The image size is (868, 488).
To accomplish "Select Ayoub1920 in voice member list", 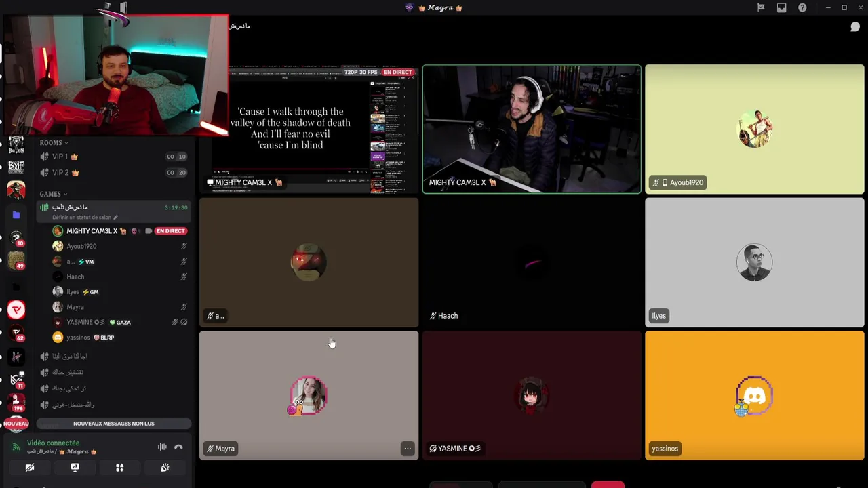I will (x=121, y=246).
